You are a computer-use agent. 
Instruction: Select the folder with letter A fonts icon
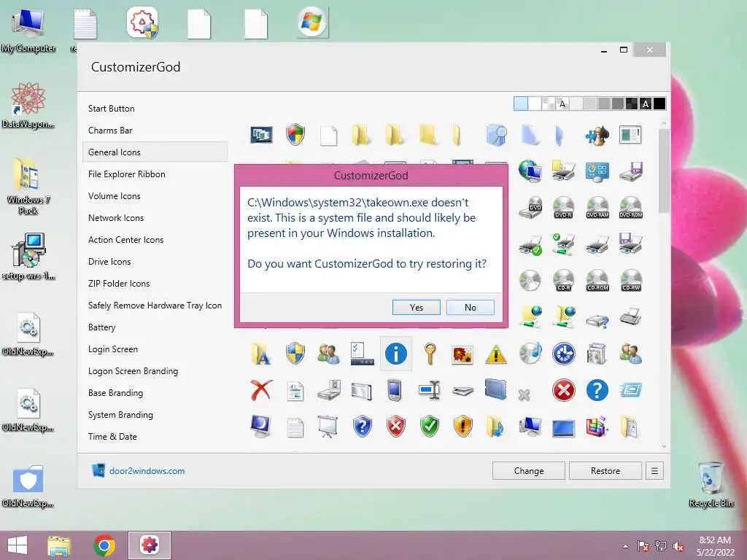pyautogui.click(x=260, y=354)
